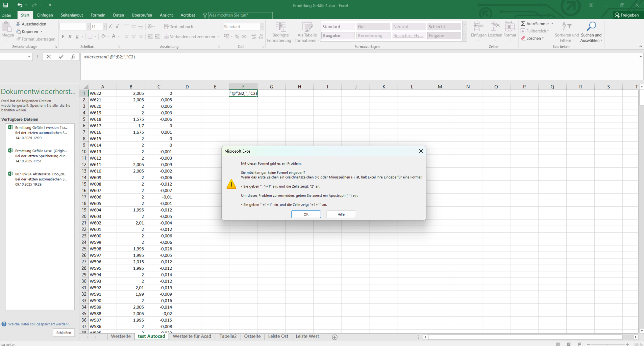The height and width of the screenshot is (346, 644).
Task: Confirm formula with the checkmark icon
Action: (61, 57)
